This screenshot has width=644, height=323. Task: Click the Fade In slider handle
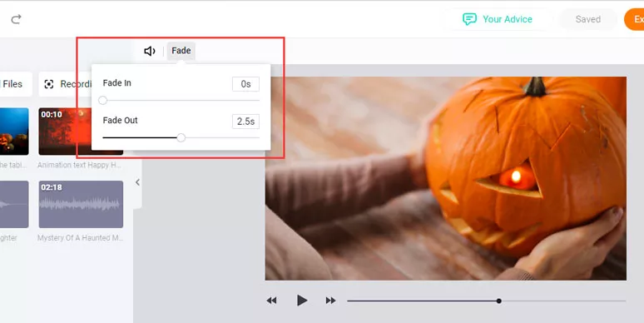(x=102, y=100)
